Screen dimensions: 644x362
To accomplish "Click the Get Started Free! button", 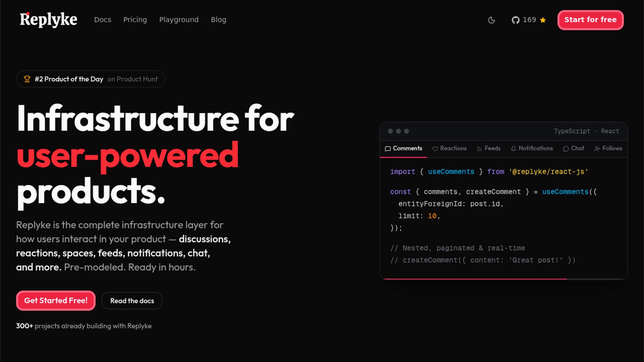I will click(56, 301).
